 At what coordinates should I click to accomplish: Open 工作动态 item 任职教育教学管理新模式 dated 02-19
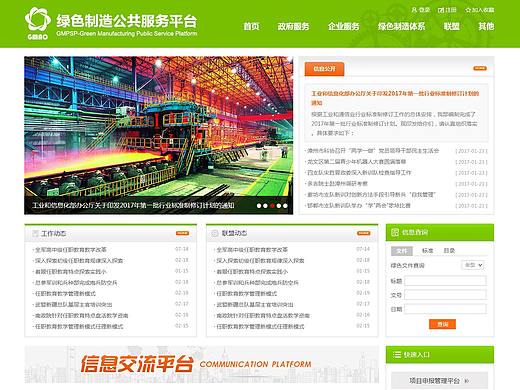click(65, 293)
